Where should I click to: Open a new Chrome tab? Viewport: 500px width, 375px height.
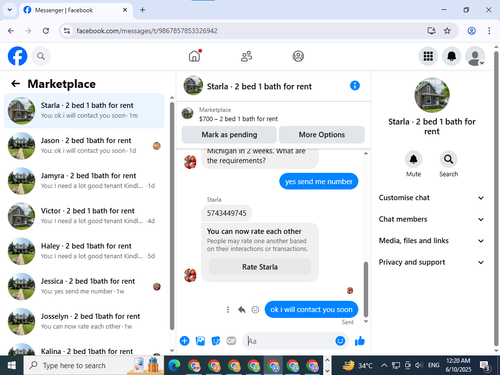coord(142,10)
